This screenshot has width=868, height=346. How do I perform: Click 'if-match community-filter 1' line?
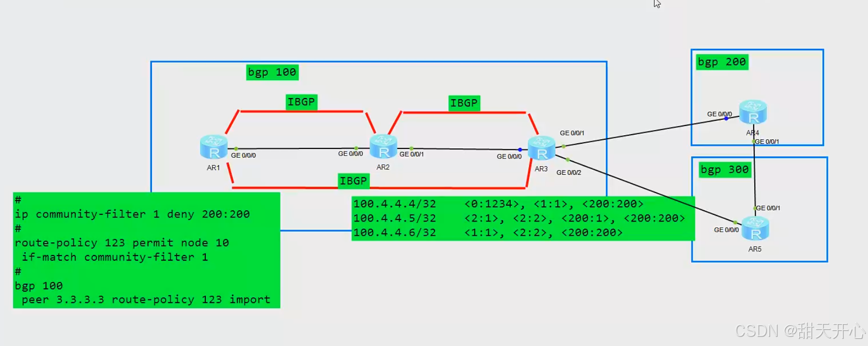click(115, 257)
